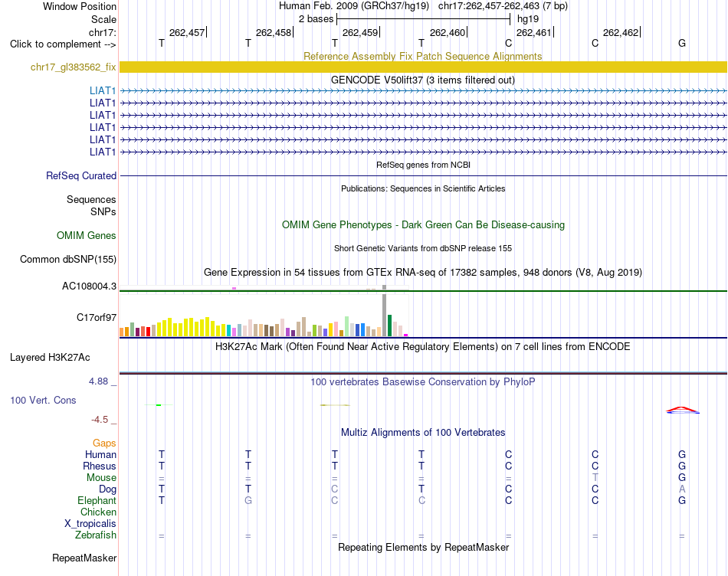Select the X_tropicalis alignment row label
728x576 pixels.
pos(90,524)
